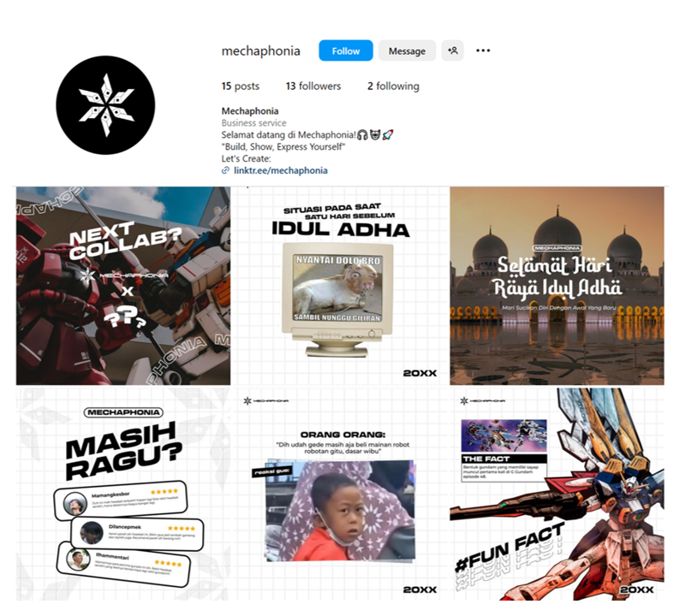
Task: Open the Masih Ragu reviews post
Action: coord(123,494)
